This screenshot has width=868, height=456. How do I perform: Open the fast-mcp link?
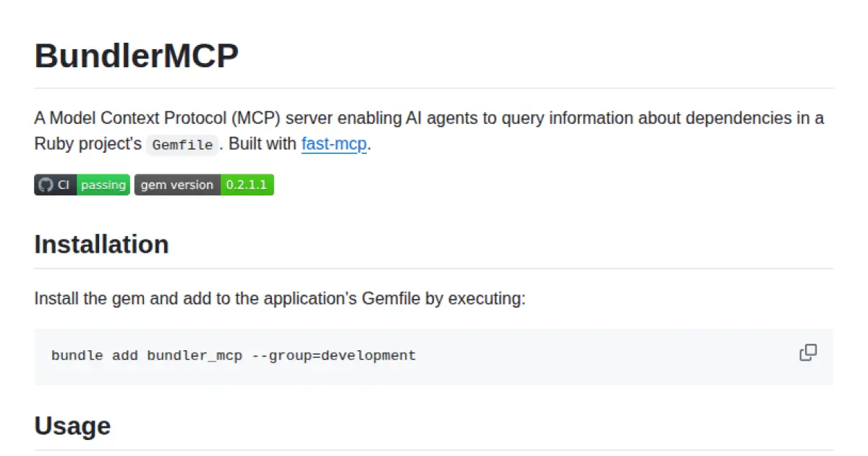click(334, 143)
